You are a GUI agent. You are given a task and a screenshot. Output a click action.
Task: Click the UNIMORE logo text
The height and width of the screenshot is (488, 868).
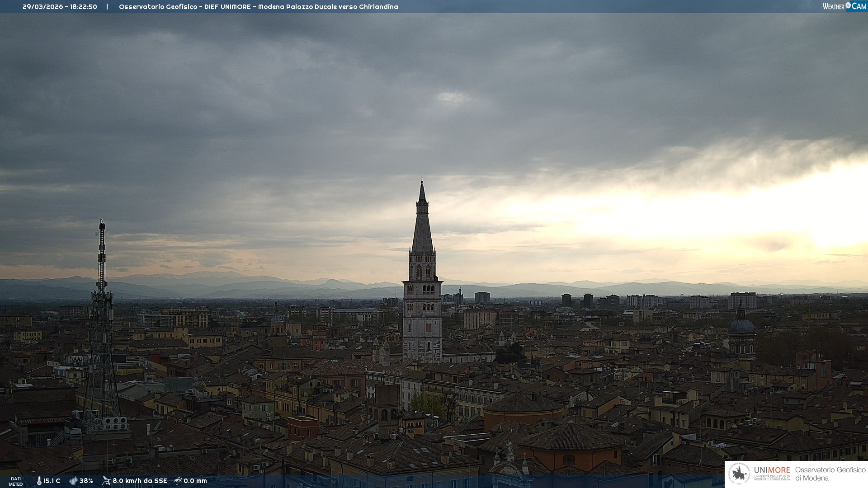coord(772,470)
